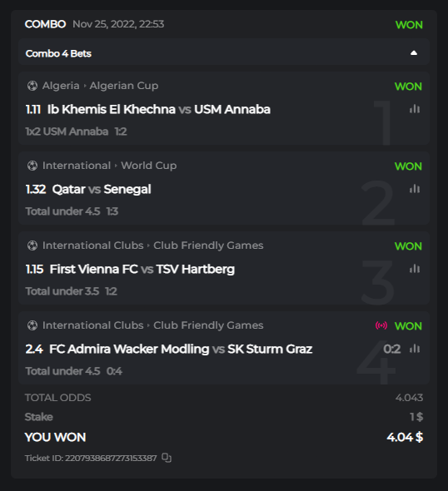Open statistics icon for Ib Khemis match
The width and height of the screenshot is (448, 491).
[415, 109]
